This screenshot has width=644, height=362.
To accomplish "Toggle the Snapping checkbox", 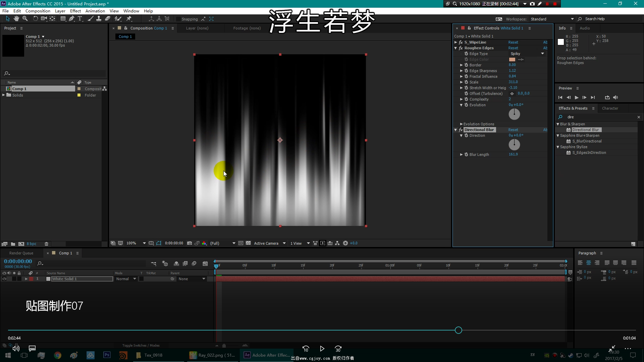I will 179,19.
